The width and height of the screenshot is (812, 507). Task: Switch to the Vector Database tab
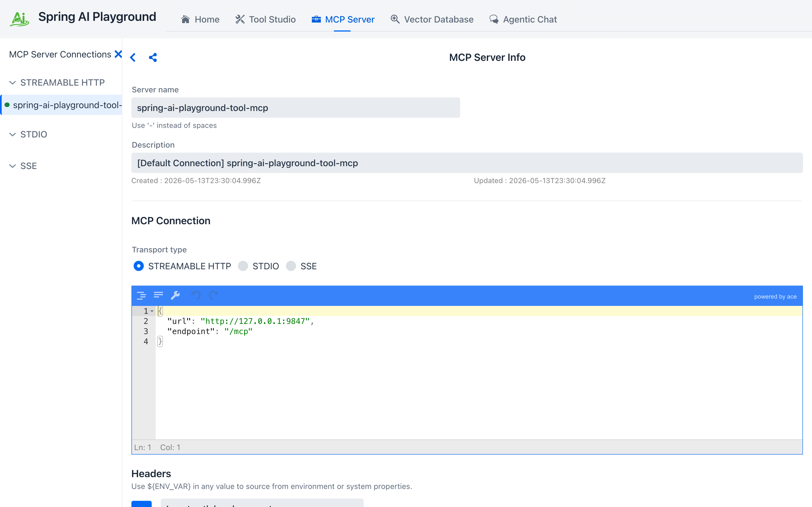[x=432, y=19]
